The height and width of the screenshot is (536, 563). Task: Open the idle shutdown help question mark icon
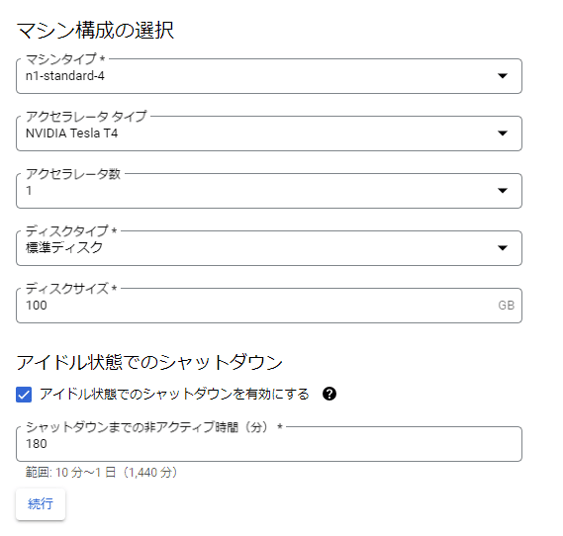[x=329, y=394]
